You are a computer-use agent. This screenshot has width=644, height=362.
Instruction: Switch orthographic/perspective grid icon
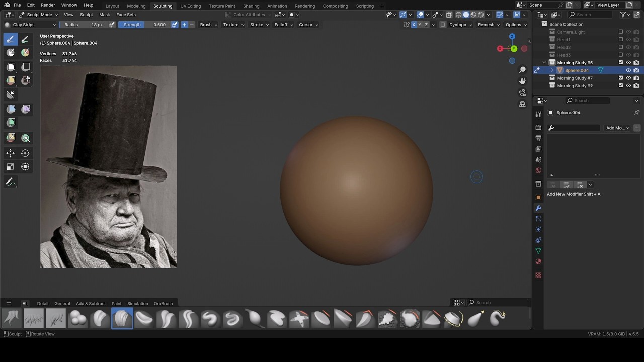(522, 104)
